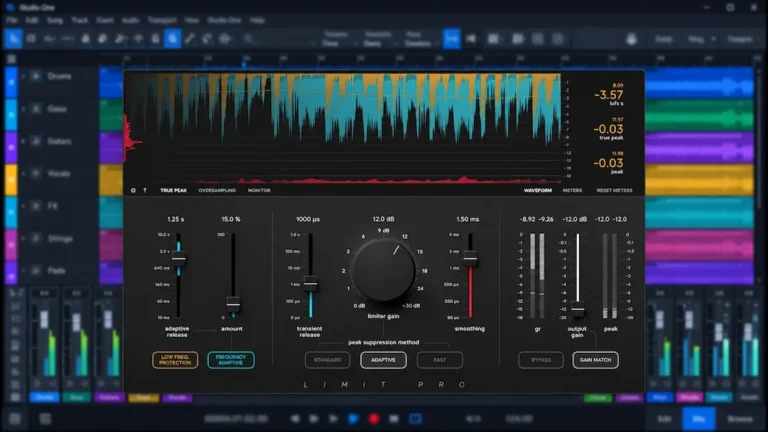The image size is (768, 432).
Task: Choose Adaptive peak suppression method
Action: (383, 360)
